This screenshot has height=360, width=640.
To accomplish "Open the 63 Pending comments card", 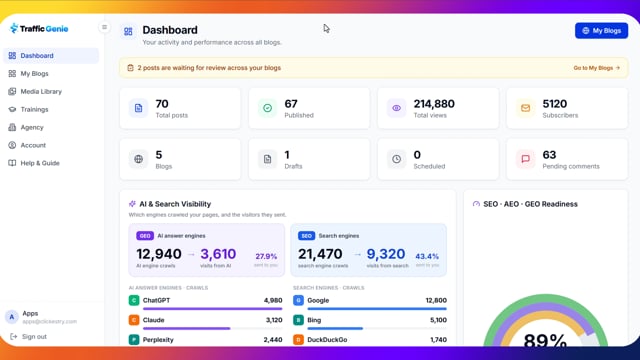I will click(567, 159).
